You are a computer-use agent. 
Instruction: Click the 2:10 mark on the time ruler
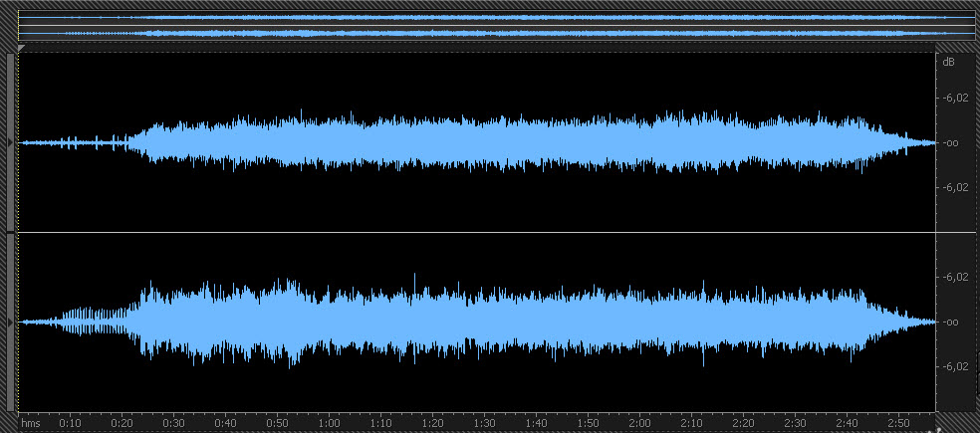click(x=692, y=423)
